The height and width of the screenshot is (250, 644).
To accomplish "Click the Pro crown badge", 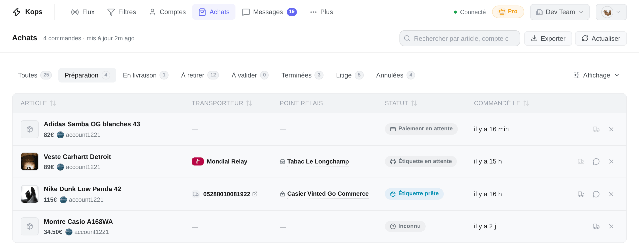I will coord(508,12).
